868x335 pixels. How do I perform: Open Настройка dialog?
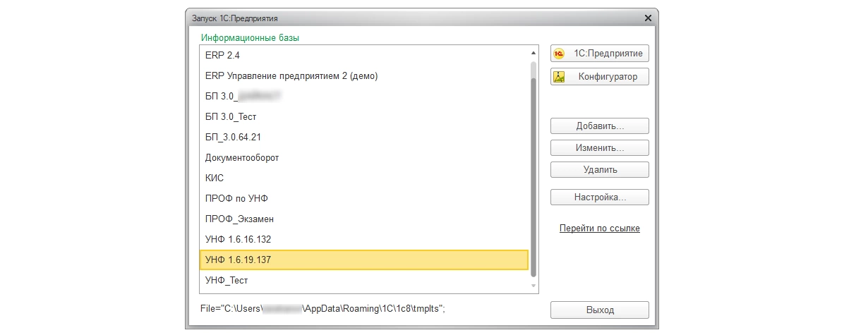599,197
